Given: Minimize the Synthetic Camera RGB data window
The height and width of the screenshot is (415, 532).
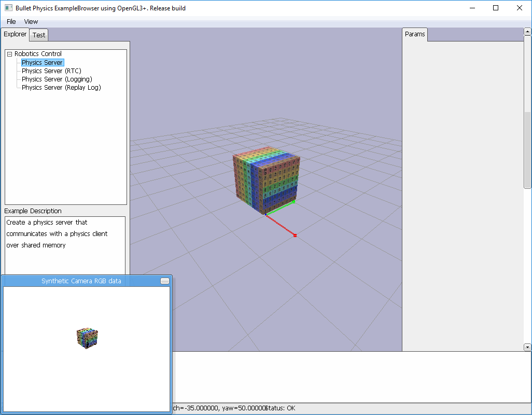Looking at the screenshot, I should point(164,281).
